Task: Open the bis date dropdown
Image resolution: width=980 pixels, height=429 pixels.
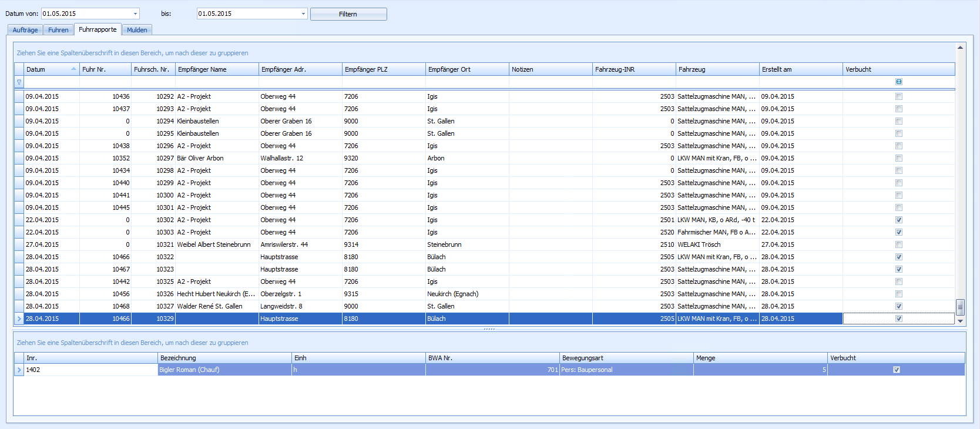Action: tap(303, 14)
